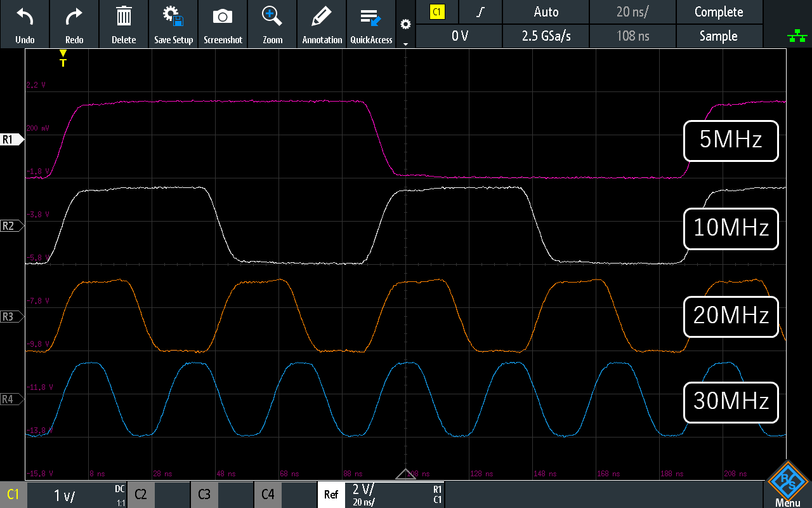This screenshot has height=508, width=812.
Task: Open the QuickAccess toolbar item
Action: tap(371, 24)
